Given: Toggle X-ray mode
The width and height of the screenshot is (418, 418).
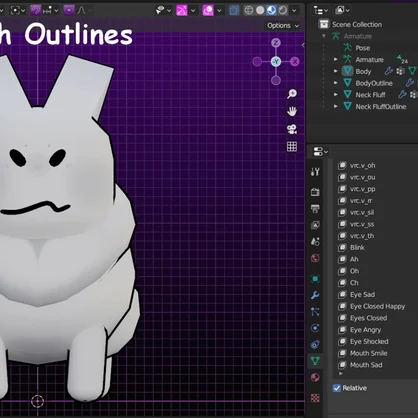Looking at the screenshot, I should [234, 11].
